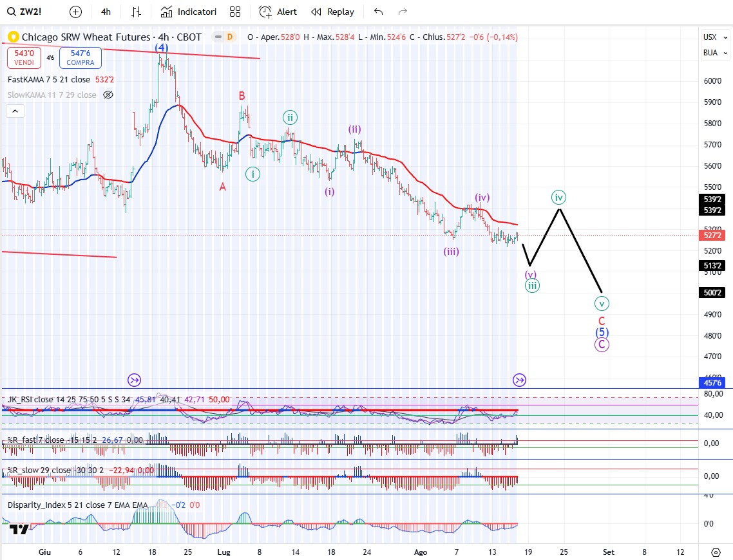Show the hidden SlowKAMA indicator
This screenshot has height=560, width=733.
coord(108,95)
